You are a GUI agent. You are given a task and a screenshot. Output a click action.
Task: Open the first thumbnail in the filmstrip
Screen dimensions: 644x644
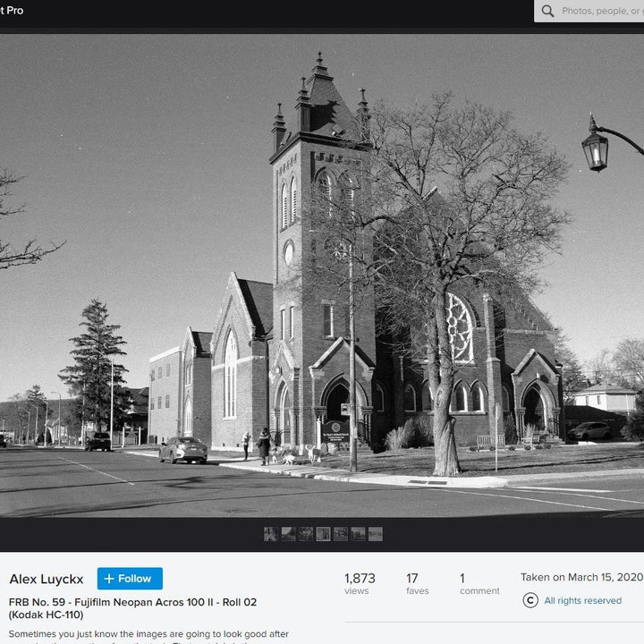(x=270, y=534)
